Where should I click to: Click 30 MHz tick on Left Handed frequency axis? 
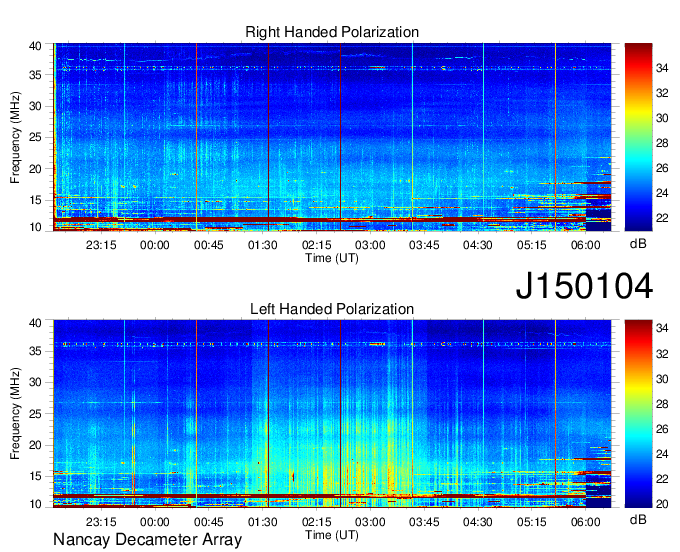point(36,382)
